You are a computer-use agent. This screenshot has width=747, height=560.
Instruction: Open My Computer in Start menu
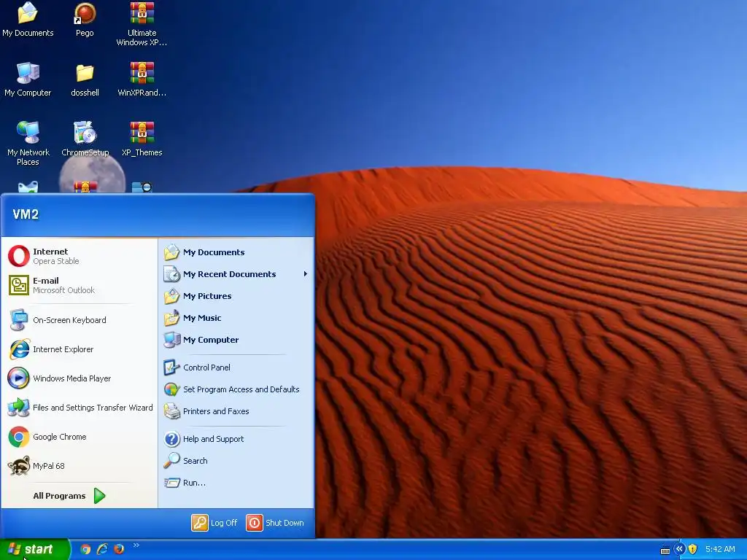(x=236, y=340)
